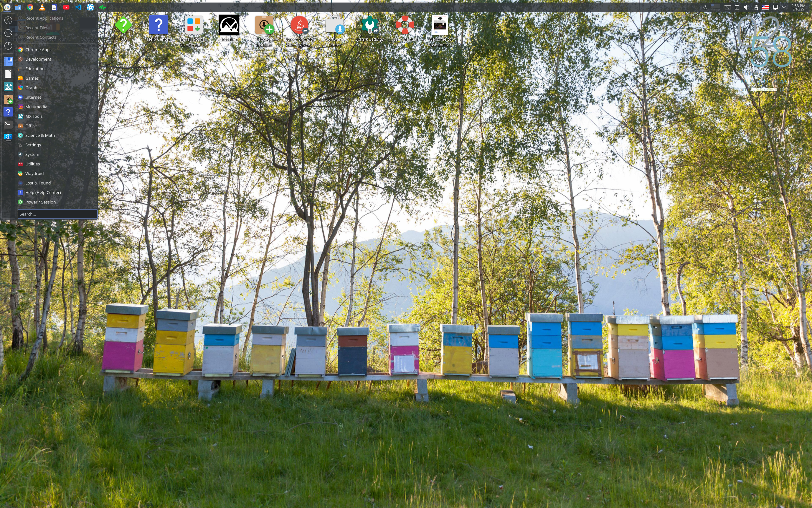Open Software Center desktop icon
Screen dimensions: 812x508
[334, 31]
